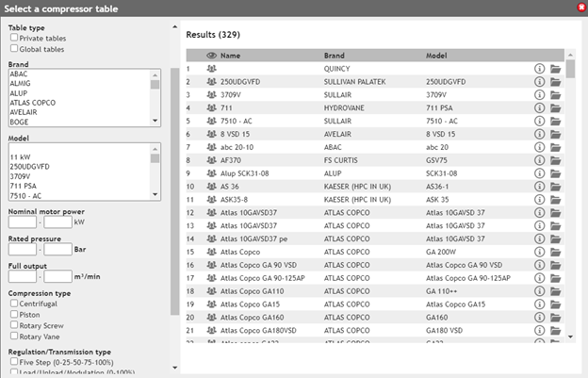
Task: Click the Brand list scrollbar thumb
Action: tap(155, 85)
